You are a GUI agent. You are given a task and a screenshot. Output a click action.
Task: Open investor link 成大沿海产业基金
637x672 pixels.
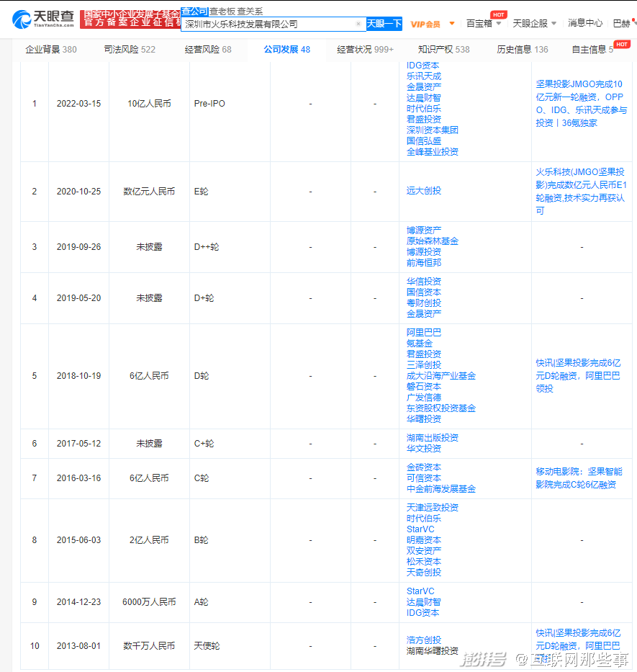pyautogui.click(x=441, y=376)
